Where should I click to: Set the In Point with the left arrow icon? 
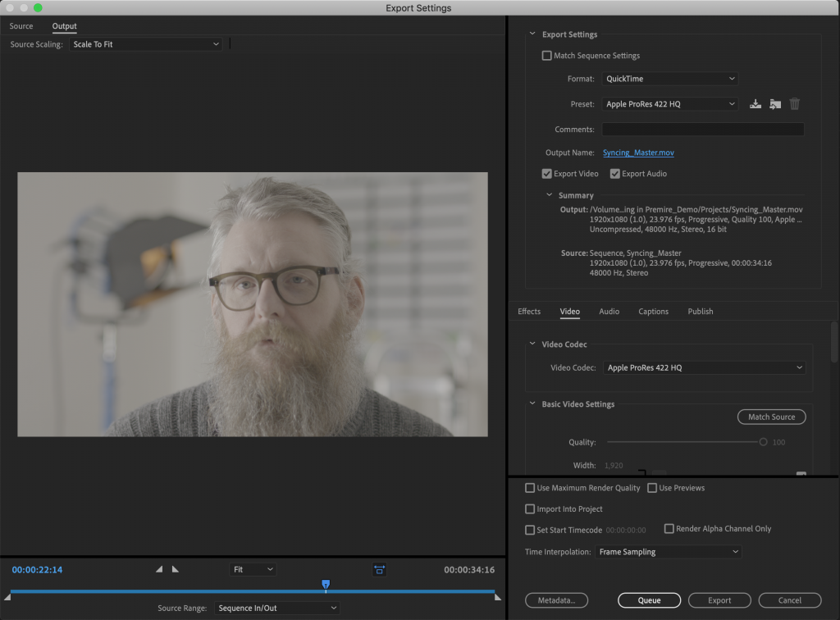pyautogui.click(x=161, y=568)
